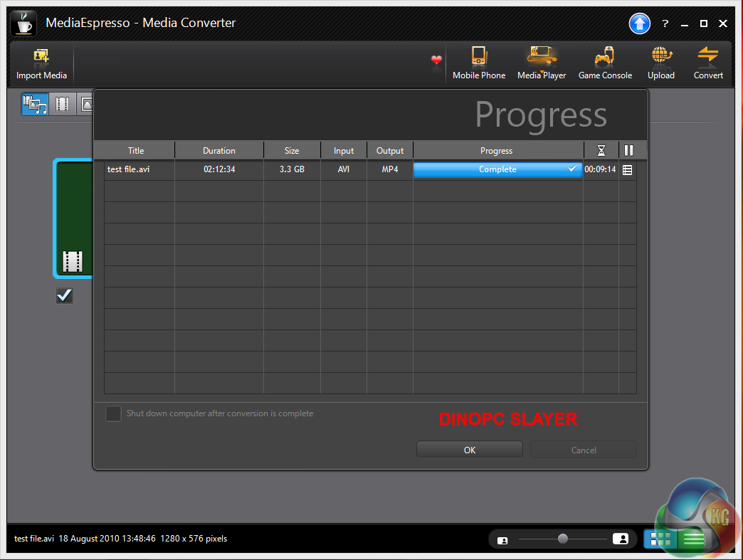Select the test file.avi title cell
Image resolution: width=743 pixels, height=560 pixels.
[x=128, y=169]
